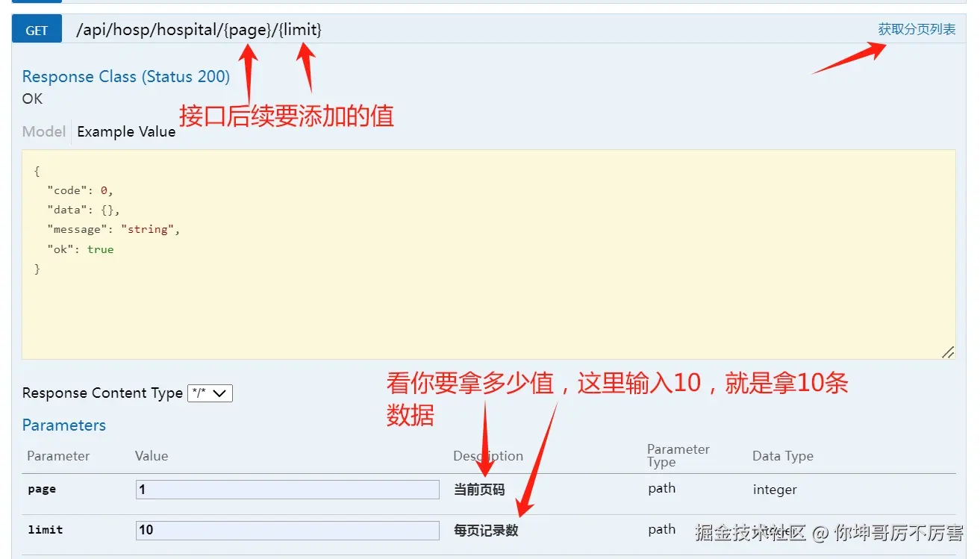Click the Parameters section heading
Viewport: 980px width, 559px height.
[x=63, y=425]
